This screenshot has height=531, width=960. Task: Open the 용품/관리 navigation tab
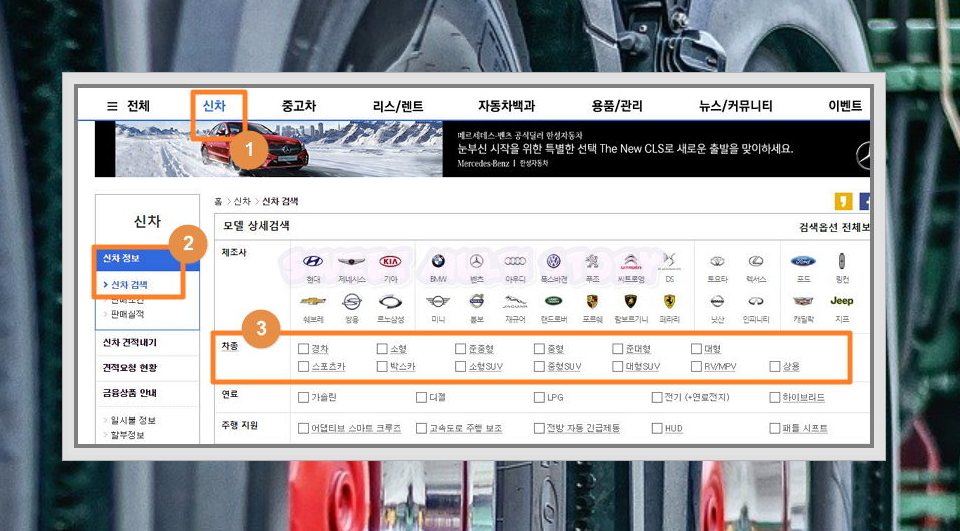point(617,106)
